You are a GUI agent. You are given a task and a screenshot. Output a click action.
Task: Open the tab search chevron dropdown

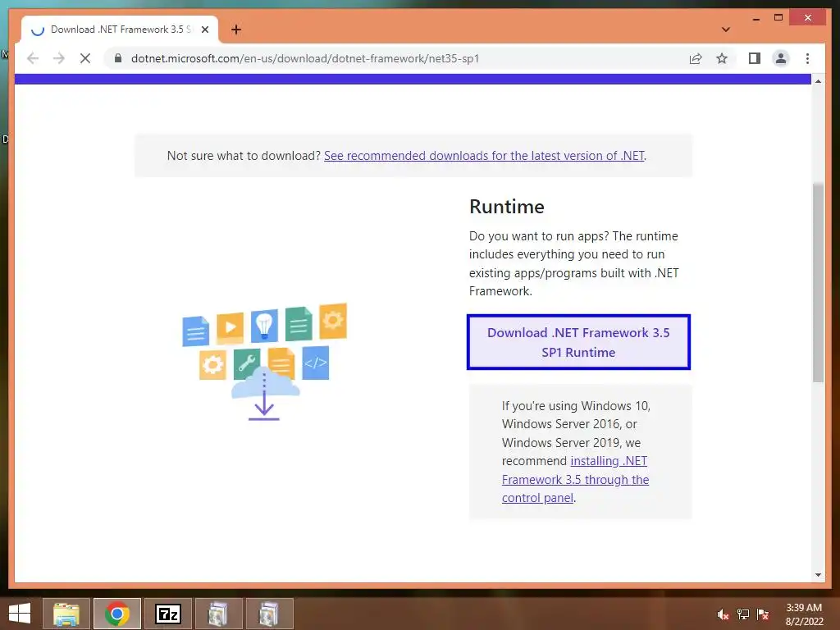click(726, 30)
